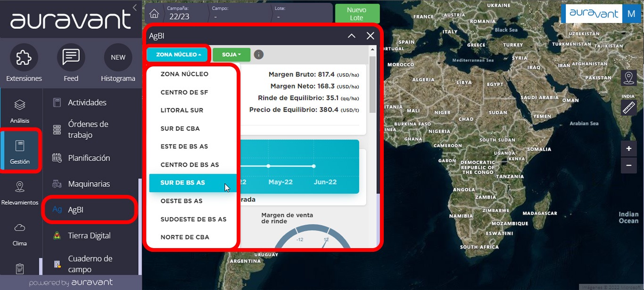
Task: Open the Feed chat icon
Action: click(x=71, y=57)
